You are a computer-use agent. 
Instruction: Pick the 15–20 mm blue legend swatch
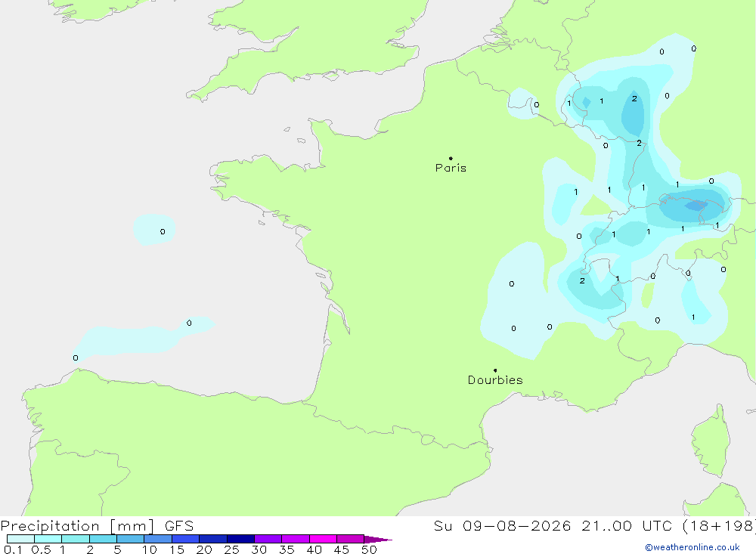click(x=185, y=539)
